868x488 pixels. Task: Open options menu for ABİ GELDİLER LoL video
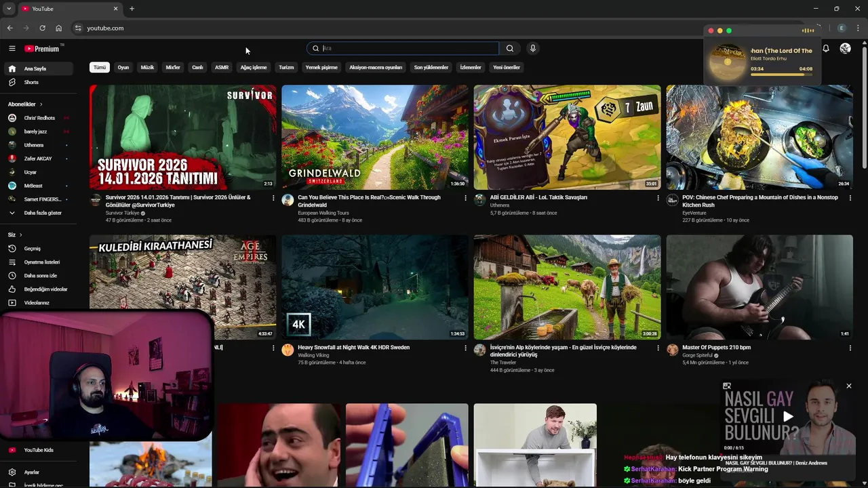[658, 198]
